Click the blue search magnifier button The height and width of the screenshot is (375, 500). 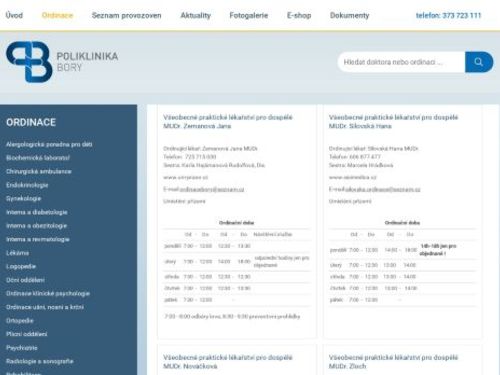pyautogui.click(x=479, y=62)
